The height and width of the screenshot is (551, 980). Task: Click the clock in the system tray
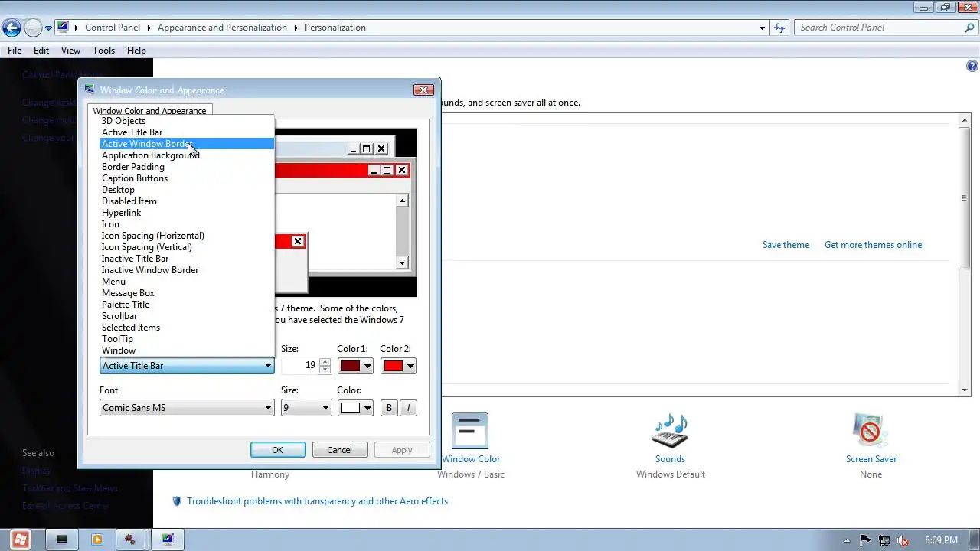point(941,540)
